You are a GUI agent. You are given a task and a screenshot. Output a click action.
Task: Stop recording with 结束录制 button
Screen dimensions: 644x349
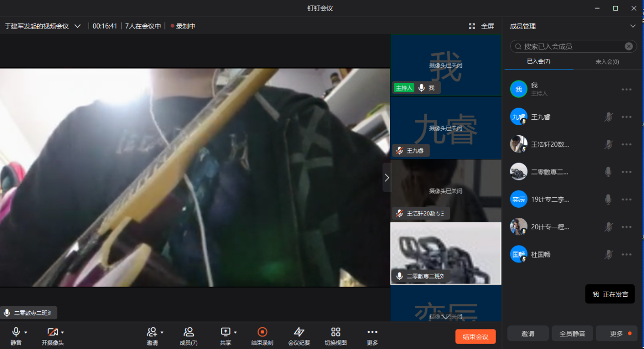[x=262, y=336]
